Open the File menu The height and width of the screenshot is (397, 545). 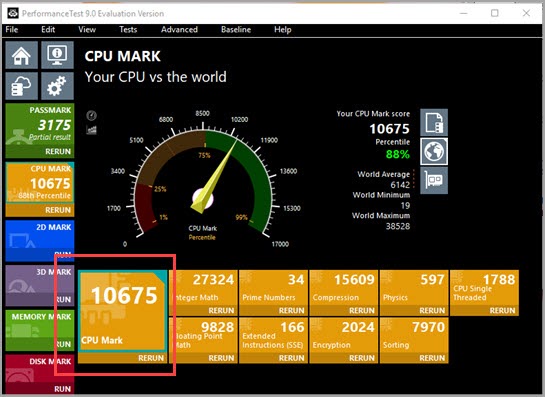pos(12,30)
